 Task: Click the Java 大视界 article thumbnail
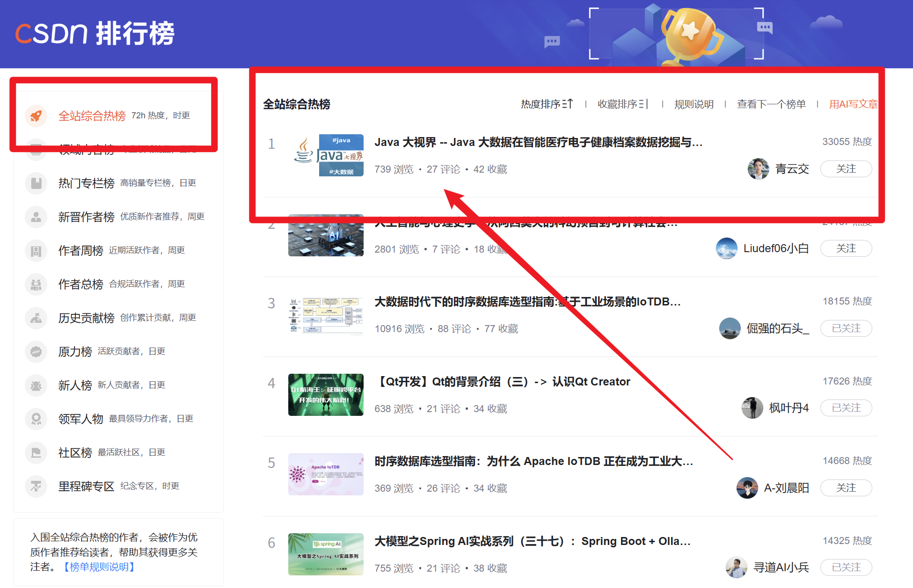(326, 155)
